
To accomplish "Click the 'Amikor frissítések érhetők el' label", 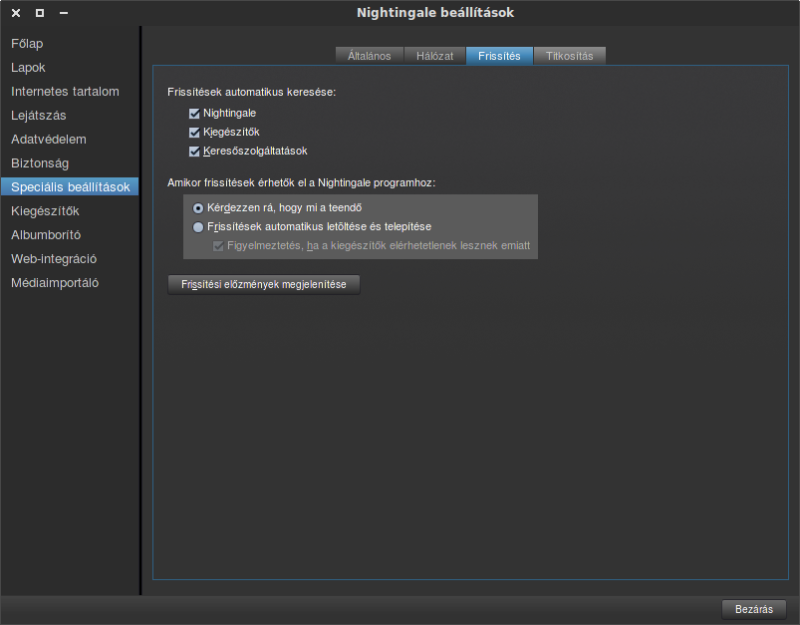I will (302, 183).
